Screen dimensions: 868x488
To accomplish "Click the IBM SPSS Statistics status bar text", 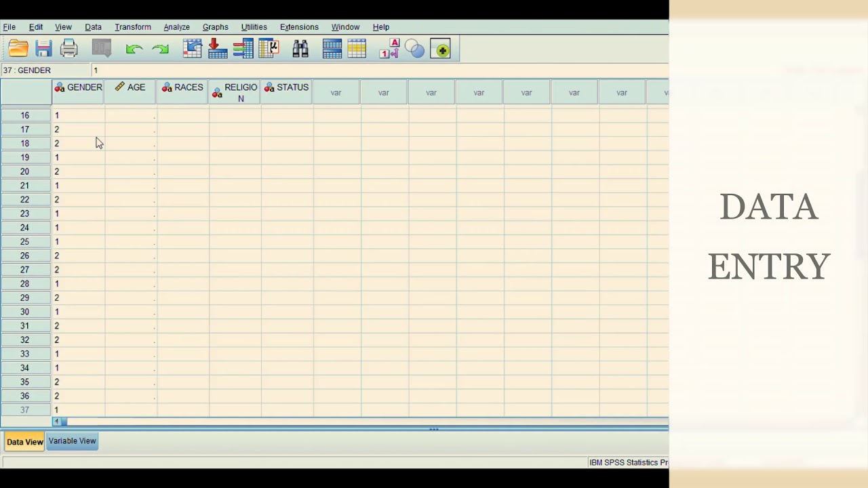I will 628,462.
